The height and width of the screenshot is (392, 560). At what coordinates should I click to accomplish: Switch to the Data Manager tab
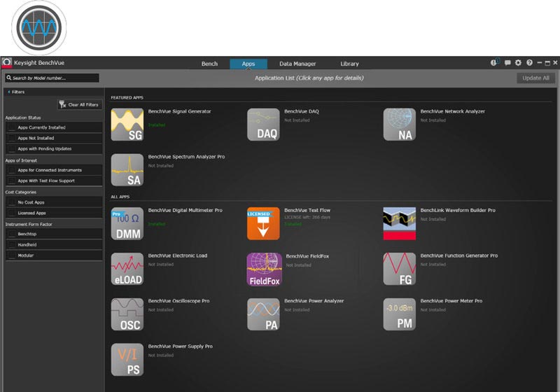tap(297, 64)
